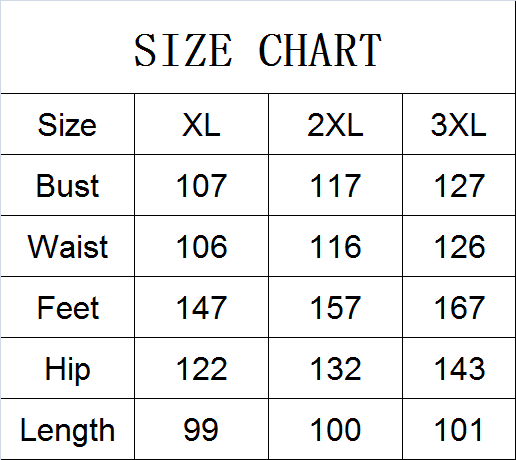Screen dimensions: 516x460
Task: Click the Length value 100 cell
Action: [335, 429]
